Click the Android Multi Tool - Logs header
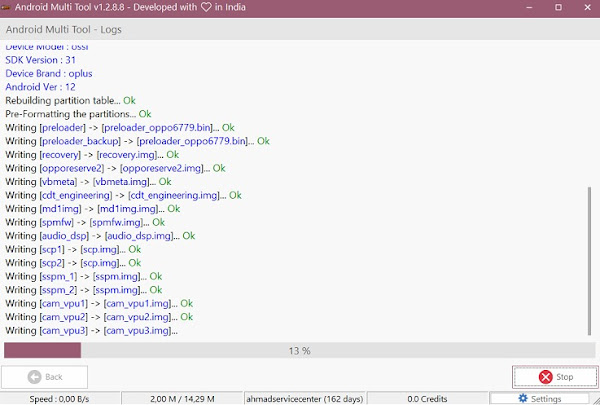600x405 pixels. click(64, 29)
